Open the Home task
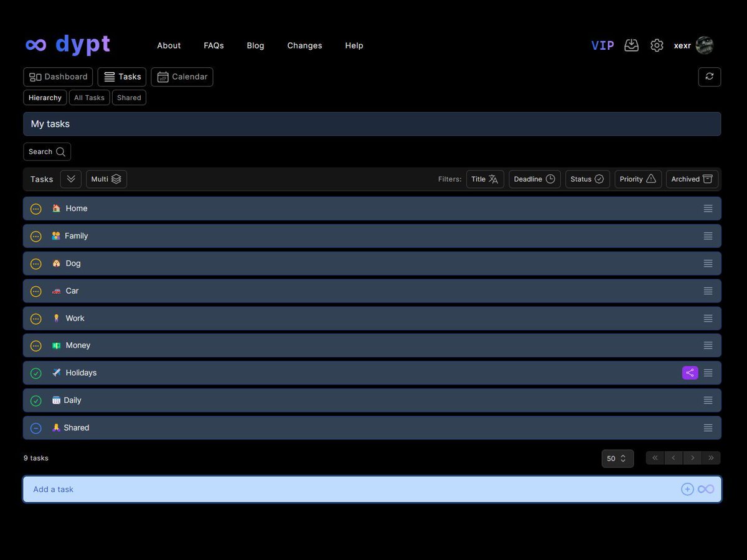 372,208
